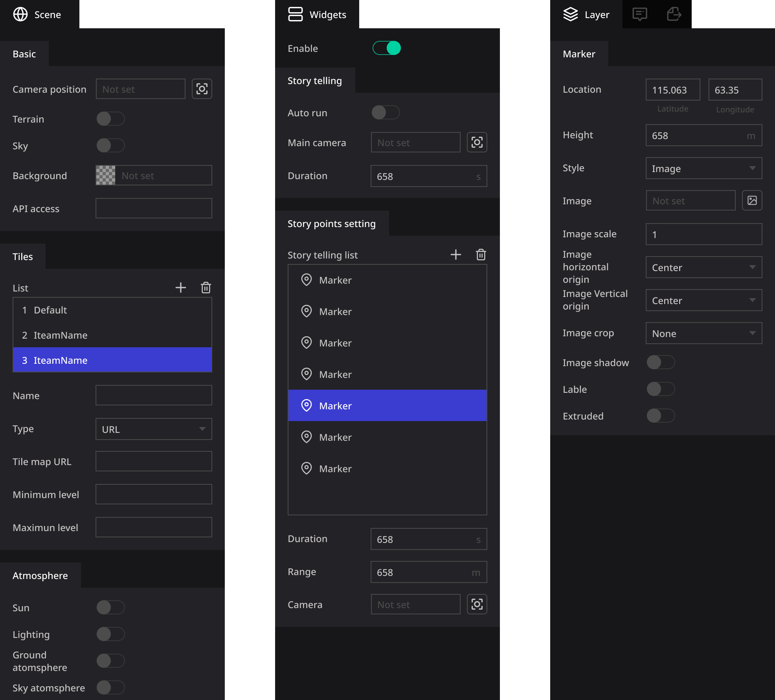Switch to the Atmosphere tab
Image resolution: width=775 pixels, height=700 pixels.
coord(40,575)
